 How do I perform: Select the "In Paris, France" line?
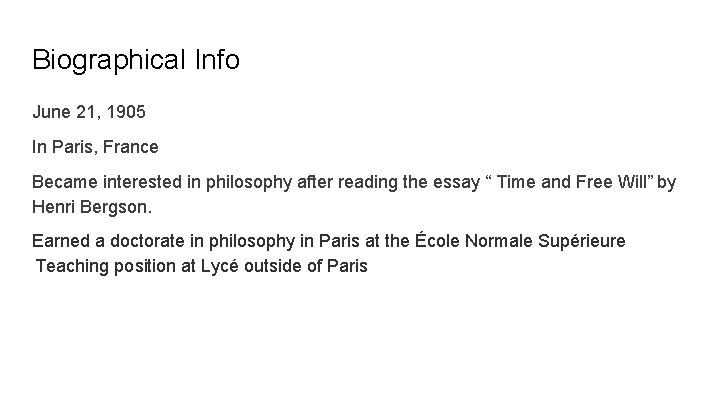[95, 147]
